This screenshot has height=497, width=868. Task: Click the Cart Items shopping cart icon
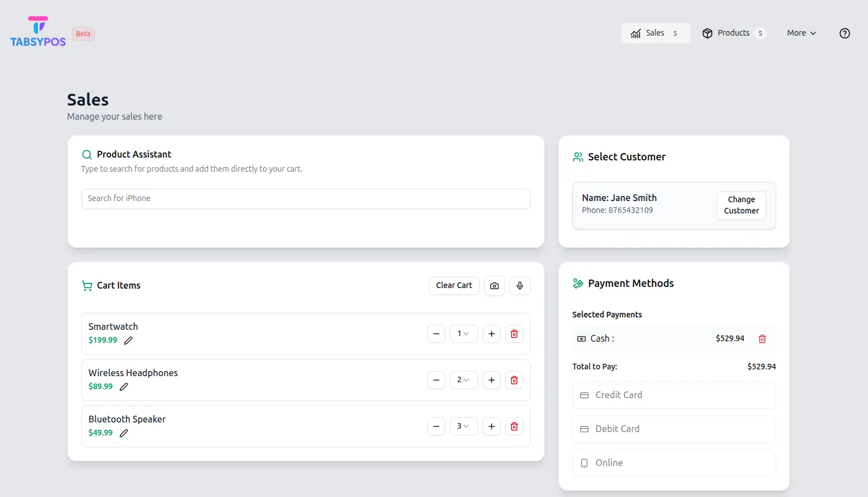tap(87, 286)
